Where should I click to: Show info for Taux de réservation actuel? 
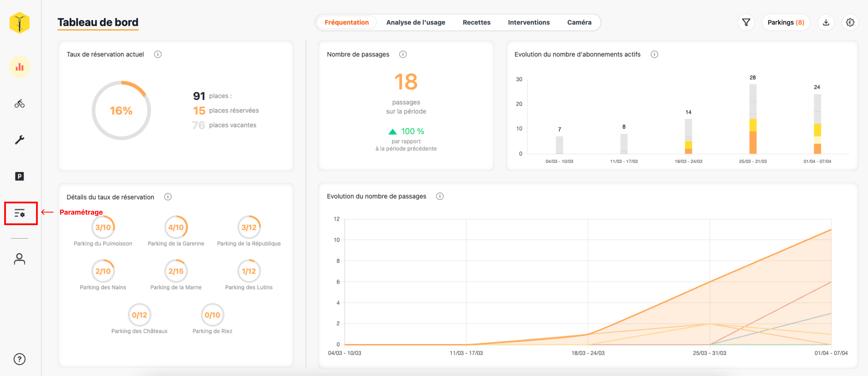coord(158,54)
